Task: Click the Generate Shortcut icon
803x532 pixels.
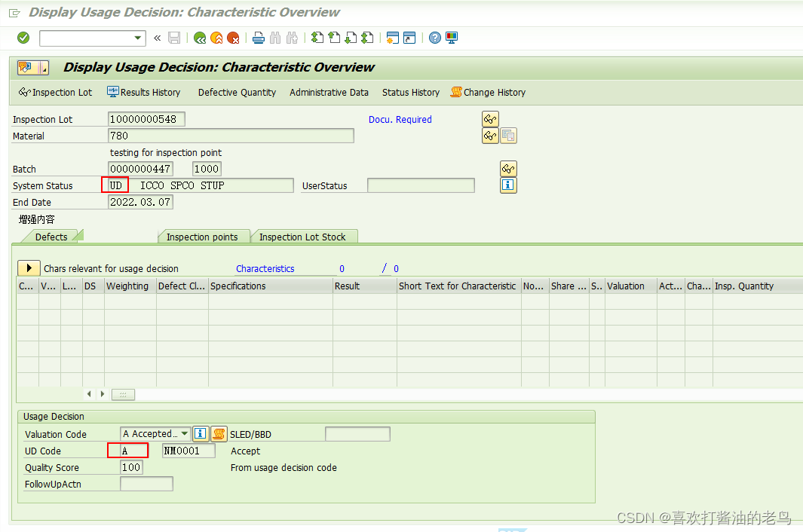Action: pos(409,38)
